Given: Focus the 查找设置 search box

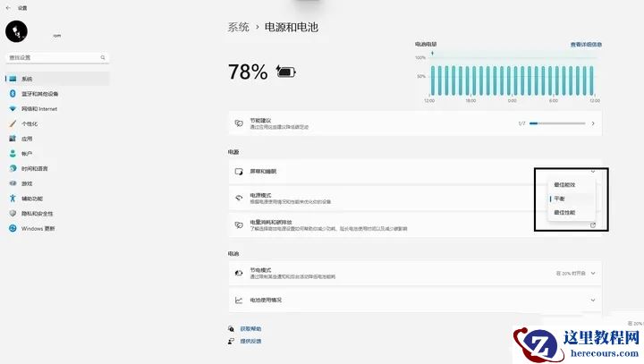Looking at the screenshot, I should click(57, 57).
